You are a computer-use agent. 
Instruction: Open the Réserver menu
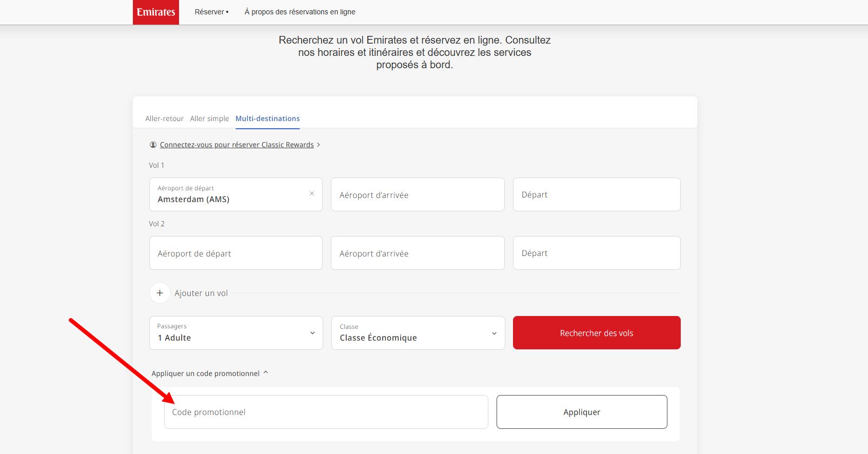(x=211, y=12)
